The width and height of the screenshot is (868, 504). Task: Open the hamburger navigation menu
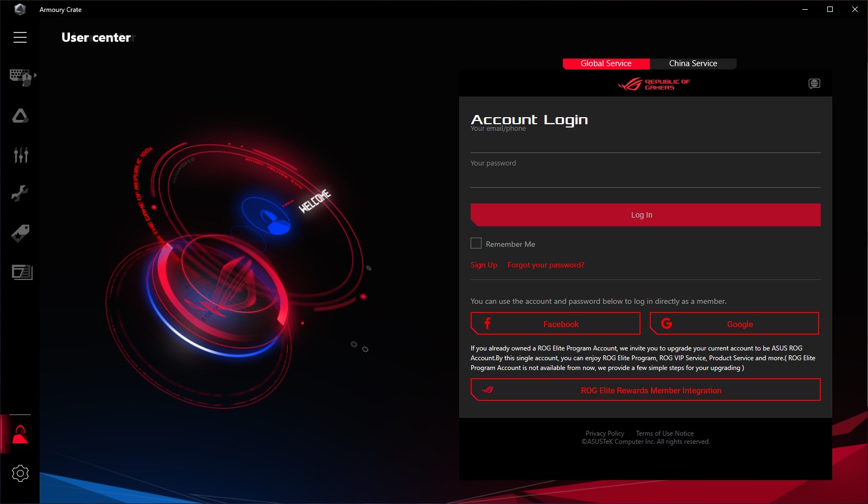[x=20, y=37]
